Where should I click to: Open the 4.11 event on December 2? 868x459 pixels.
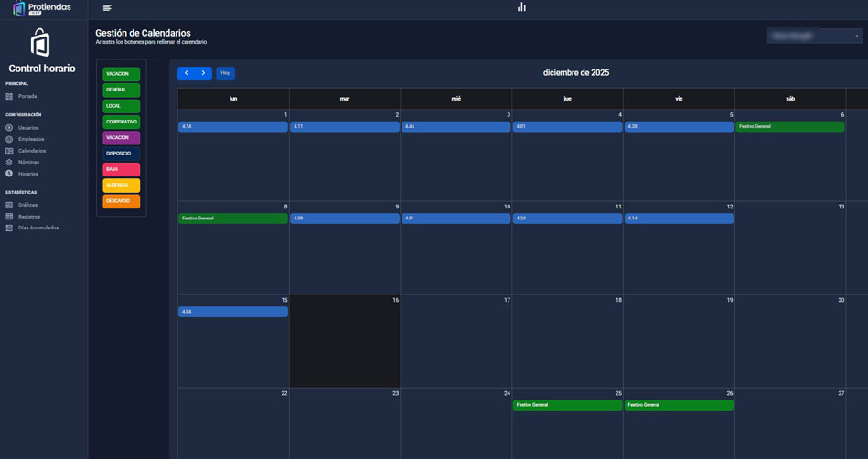point(344,127)
